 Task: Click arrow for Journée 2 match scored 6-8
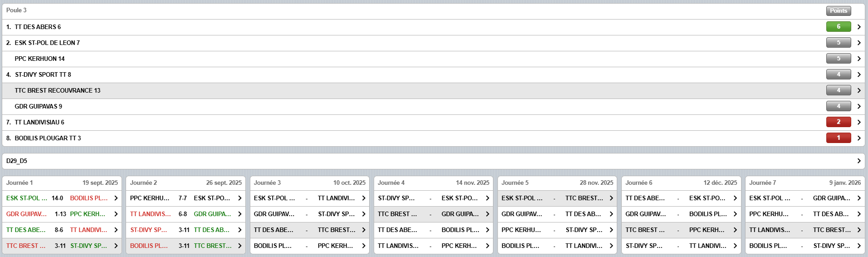(240, 214)
